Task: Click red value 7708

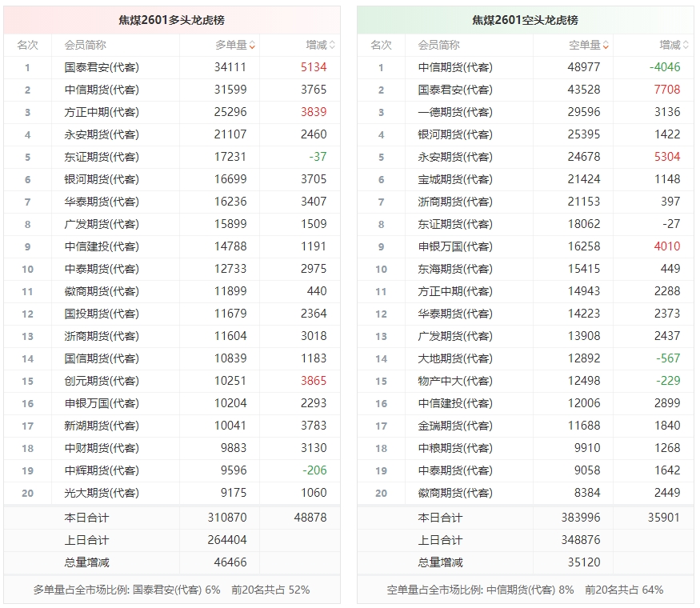Action: pos(667,90)
